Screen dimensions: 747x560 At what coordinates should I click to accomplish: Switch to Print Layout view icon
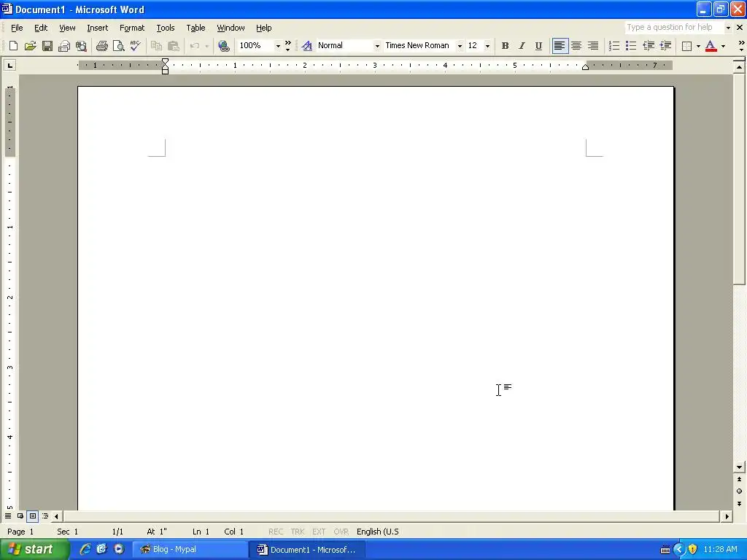click(32, 516)
